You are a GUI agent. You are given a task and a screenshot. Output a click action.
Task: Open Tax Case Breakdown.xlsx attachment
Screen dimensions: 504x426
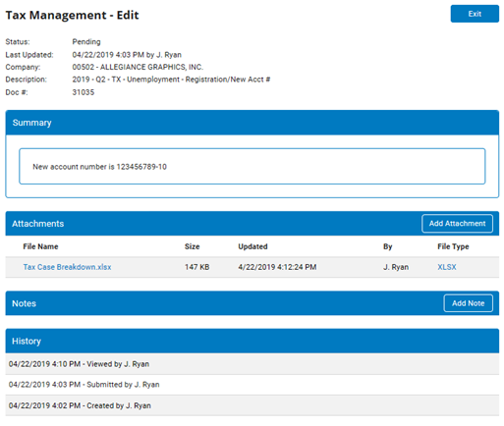tap(67, 267)
